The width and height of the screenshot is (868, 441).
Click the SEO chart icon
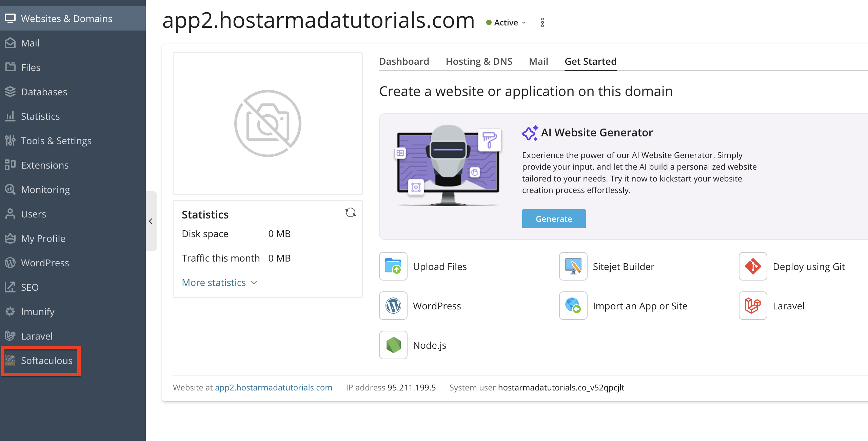10,287
